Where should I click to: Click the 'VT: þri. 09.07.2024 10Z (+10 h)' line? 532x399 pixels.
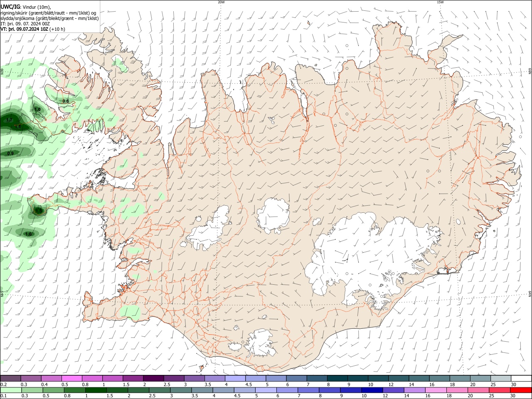(32, 29)
